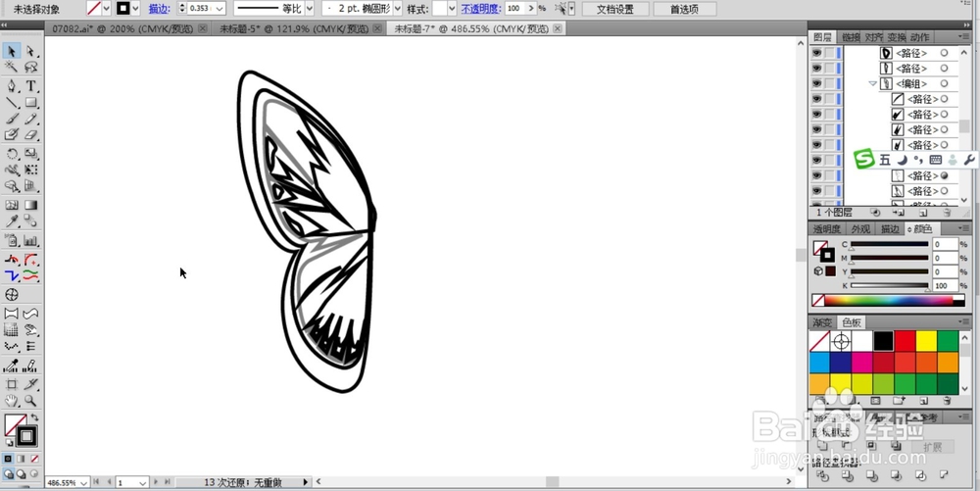Viewport: 980px width, 491px height.
Task: Click Sogou input method S logo
Action: click(863, 160)
